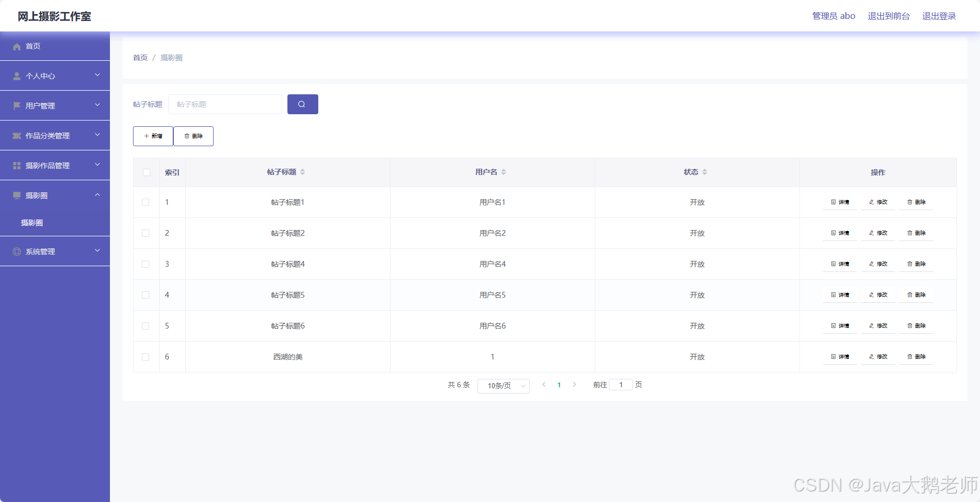
Task: Check the box for row 帖子标题1
Action: pyautogui.click(x=146, y=202)
